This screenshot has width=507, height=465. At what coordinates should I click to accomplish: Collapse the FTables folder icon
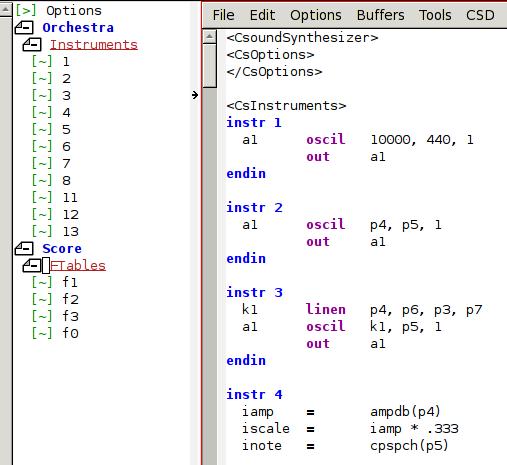coord(32,265)
